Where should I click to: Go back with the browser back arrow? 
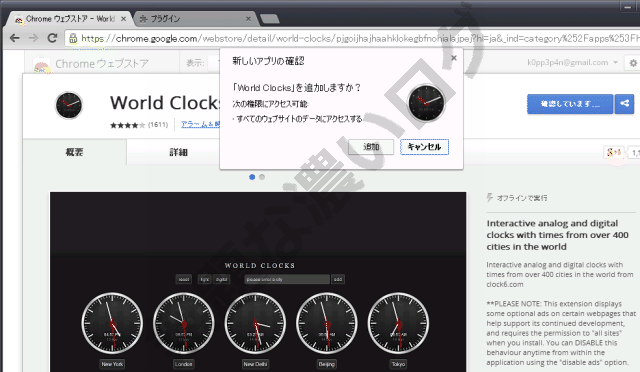pyautogui.click(x=15, y=38)
